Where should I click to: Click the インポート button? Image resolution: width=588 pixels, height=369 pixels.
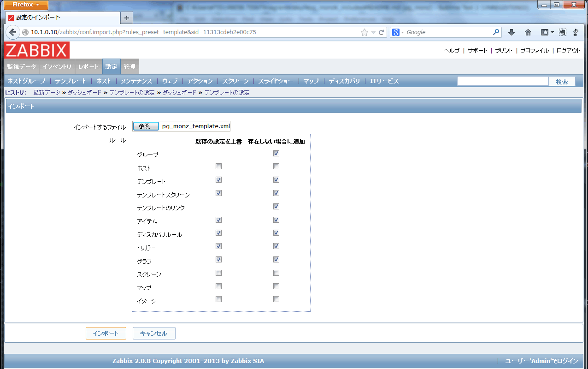click(x=106, y=333)
